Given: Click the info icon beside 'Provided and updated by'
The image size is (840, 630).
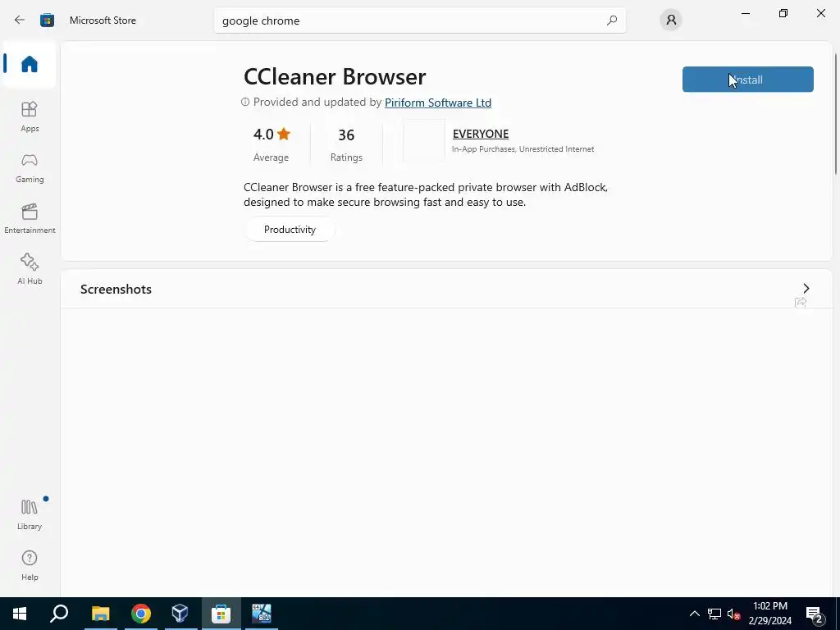Looking at the screenshot, I should 245,102.
